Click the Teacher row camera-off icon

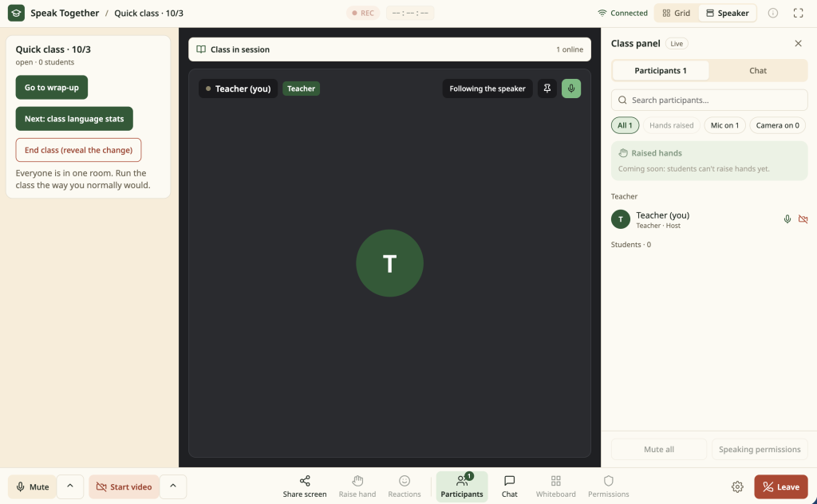click(x=803, y=219)
